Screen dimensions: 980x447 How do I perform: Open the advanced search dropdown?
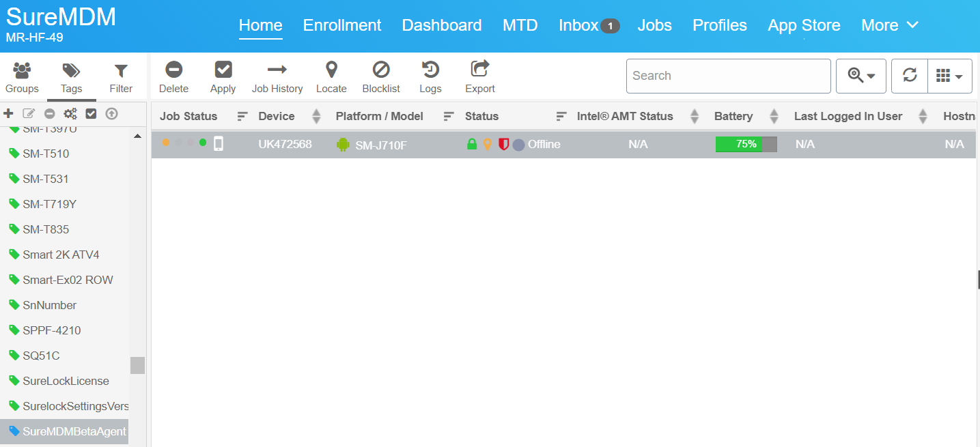[x=861, y=76]
